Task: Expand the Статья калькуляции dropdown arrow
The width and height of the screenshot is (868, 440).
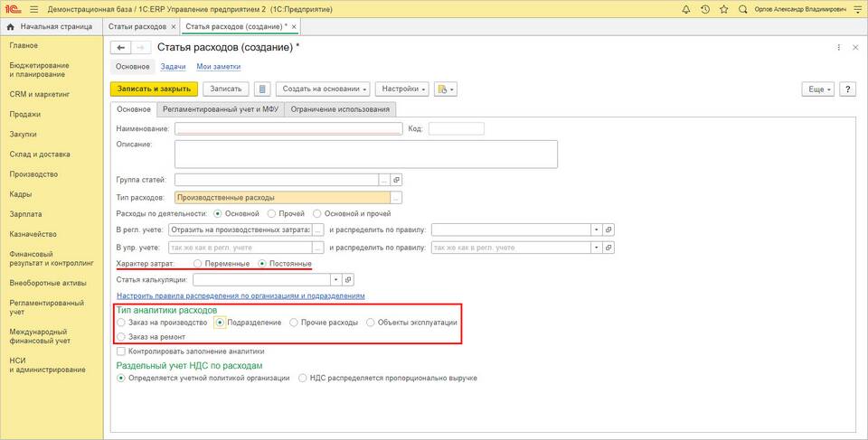Action: pos(335,280)
